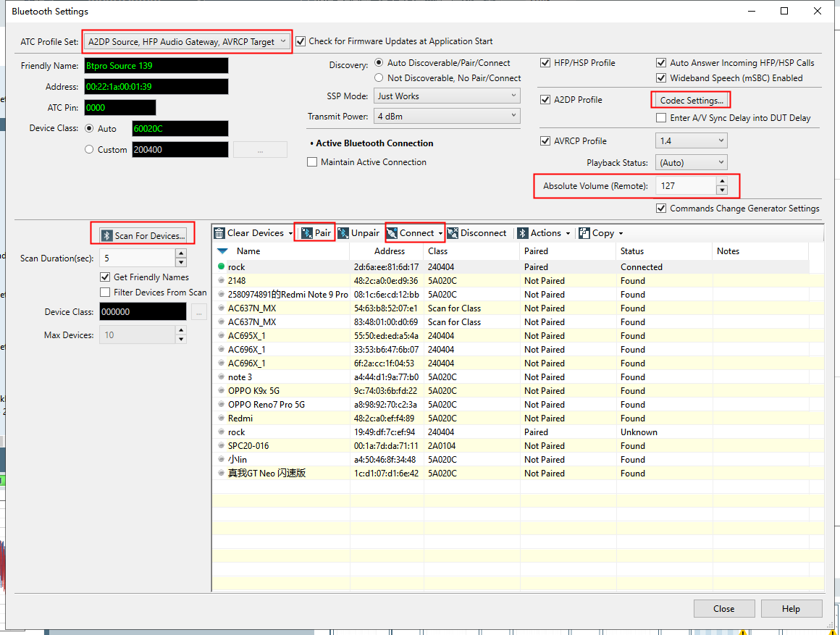Click the Copy toolbar icon
The image size is (840, 635).
(x=584, y=233)
